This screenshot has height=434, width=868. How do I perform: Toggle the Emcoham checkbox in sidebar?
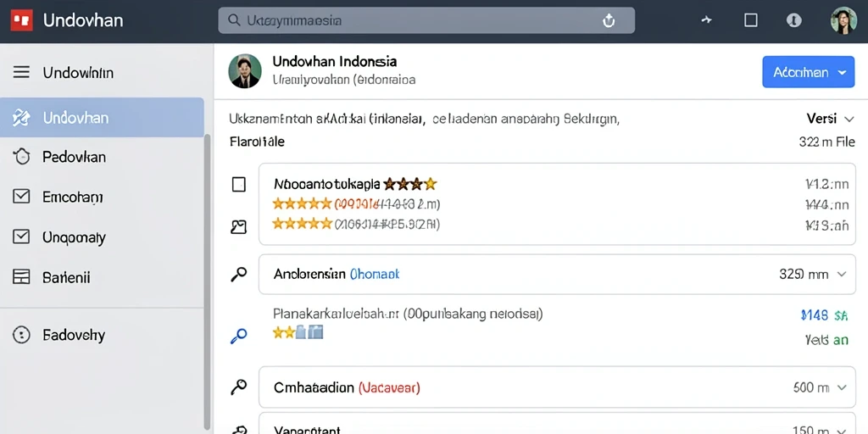(x=21, y=196)
